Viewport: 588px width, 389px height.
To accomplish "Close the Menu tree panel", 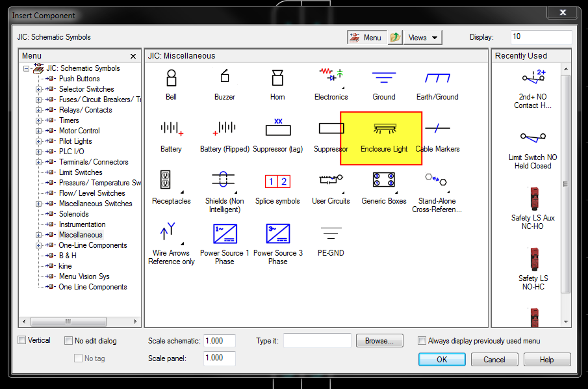I will 133,57.
